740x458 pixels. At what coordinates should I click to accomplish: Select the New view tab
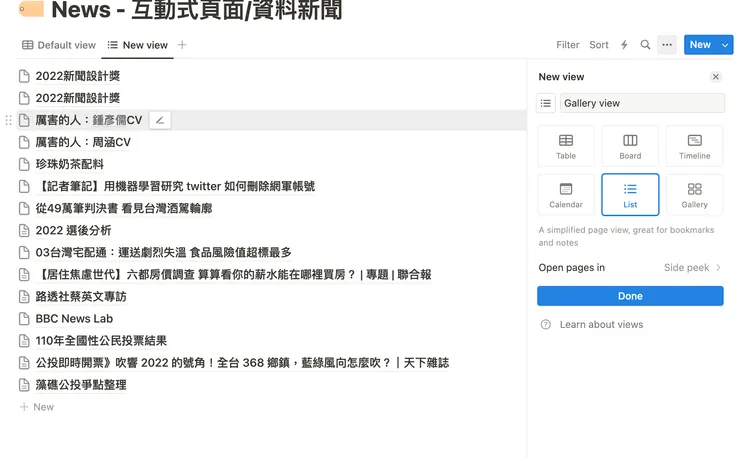pos(137,45)
